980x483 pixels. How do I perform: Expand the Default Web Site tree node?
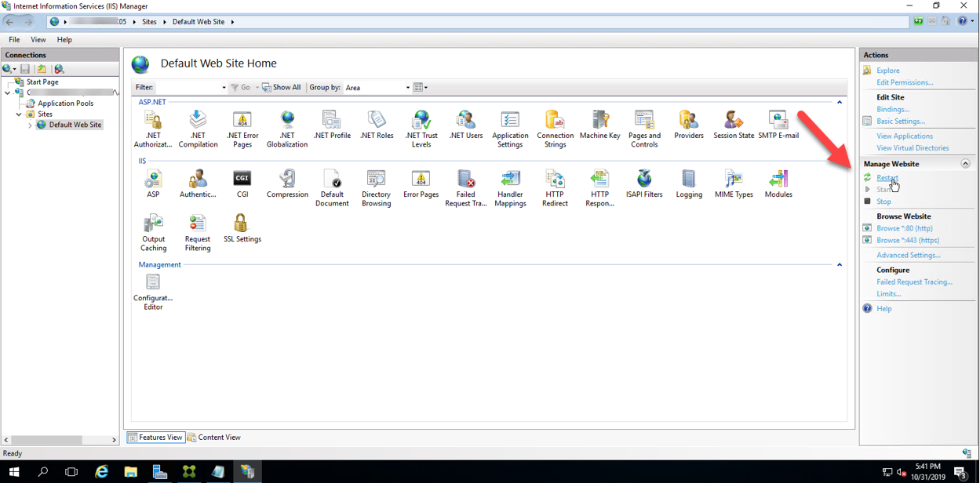[x=30, y=125]
